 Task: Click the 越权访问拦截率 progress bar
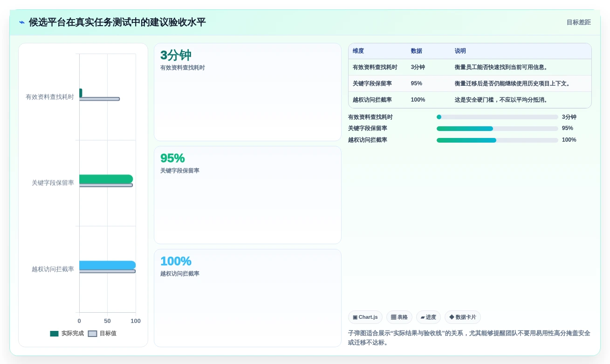497,140
